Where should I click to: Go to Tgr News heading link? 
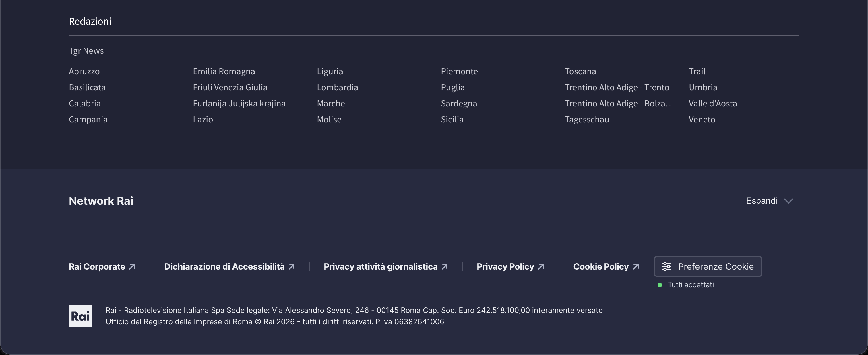pos(86,51)
